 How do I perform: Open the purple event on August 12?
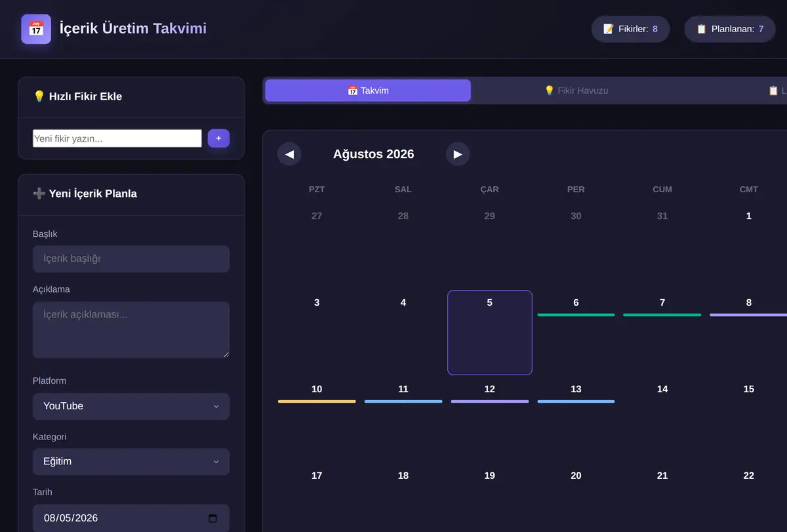pos(490,401)
